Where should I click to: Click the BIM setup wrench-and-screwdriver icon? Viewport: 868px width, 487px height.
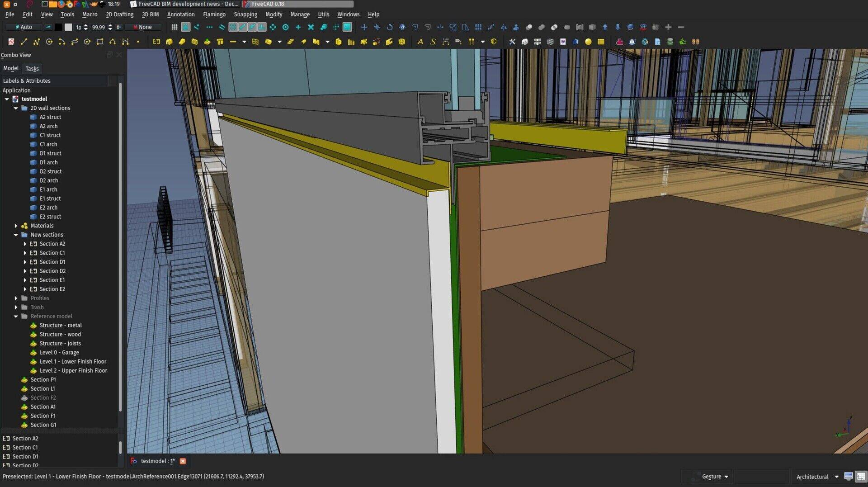(512, 42)
